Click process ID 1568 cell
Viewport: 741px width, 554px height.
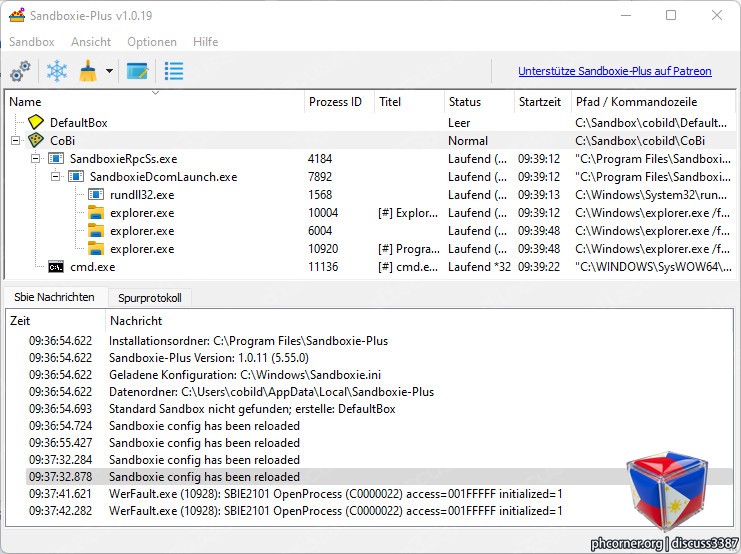click(x=320, y=194)
